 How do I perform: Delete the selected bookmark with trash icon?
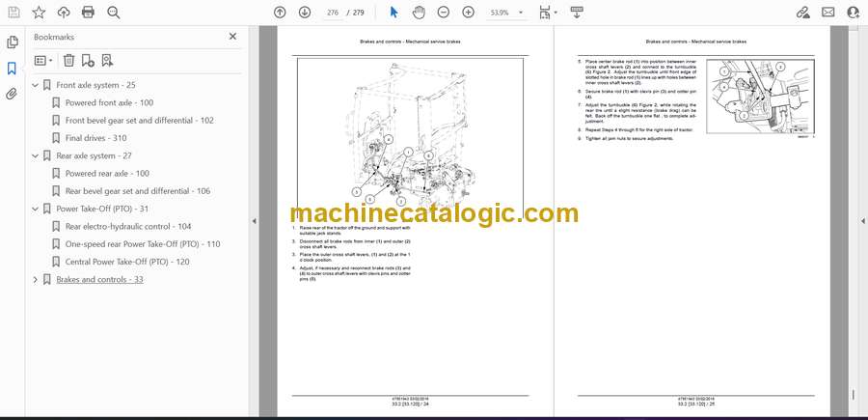click(x=68, y=61)
